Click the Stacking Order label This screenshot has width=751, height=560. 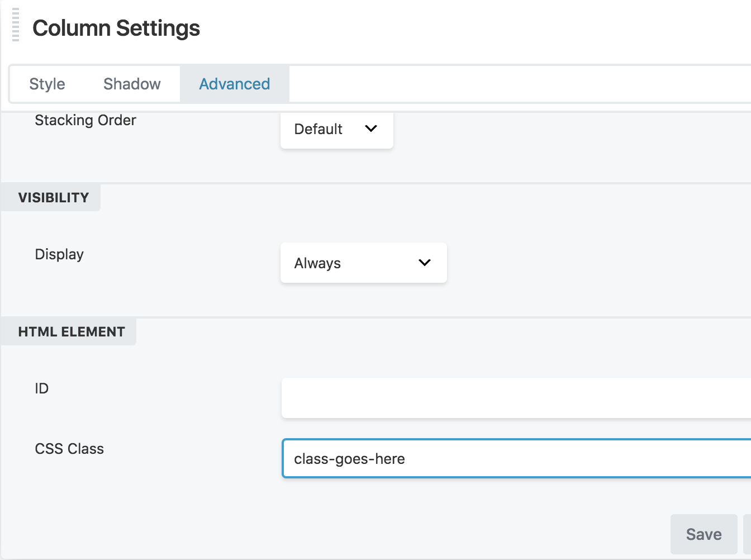coord(85,120)
